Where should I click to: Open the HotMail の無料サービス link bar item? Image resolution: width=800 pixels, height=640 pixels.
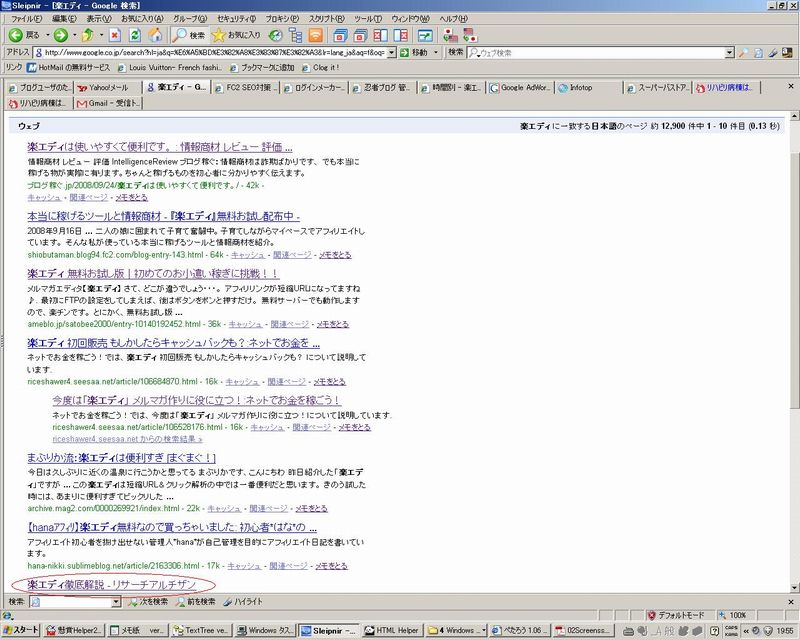click(68, 67)
